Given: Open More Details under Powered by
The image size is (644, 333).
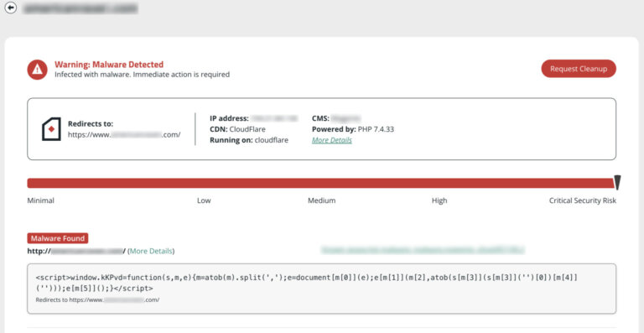Looking at the screenshot, I should (332, 140).
